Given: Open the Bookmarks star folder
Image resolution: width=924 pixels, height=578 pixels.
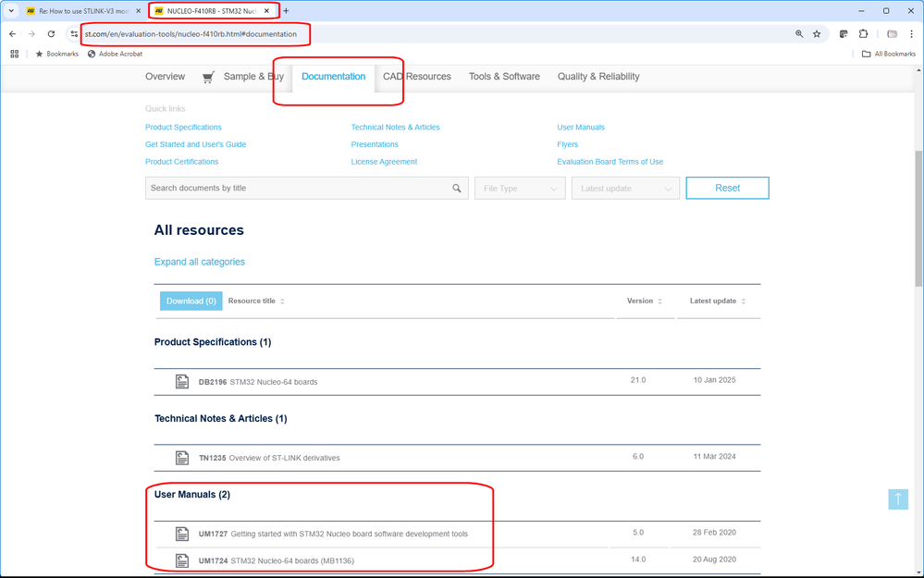Looking at the screenshot, I should 56,54.
